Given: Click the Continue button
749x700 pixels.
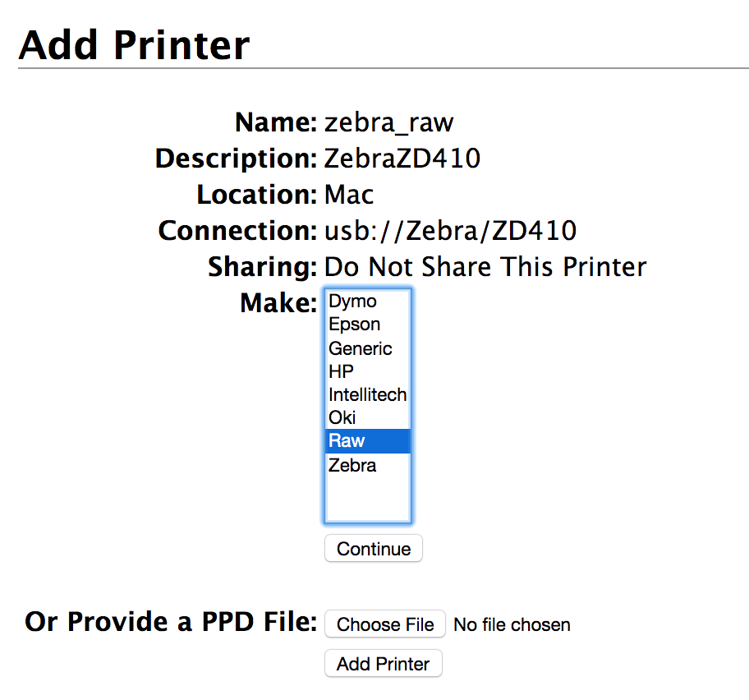Looking at the screenshot, I should (374, 548).
